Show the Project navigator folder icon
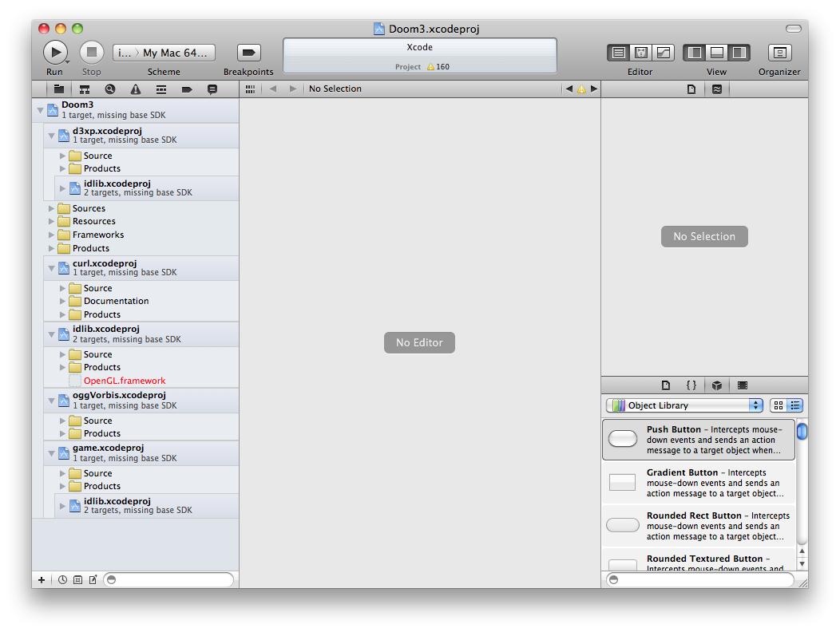This screenshot has height=632, width=840. pos(59,89)
